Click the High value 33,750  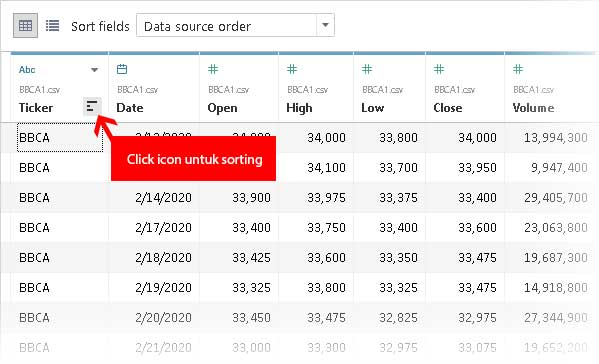326,228
